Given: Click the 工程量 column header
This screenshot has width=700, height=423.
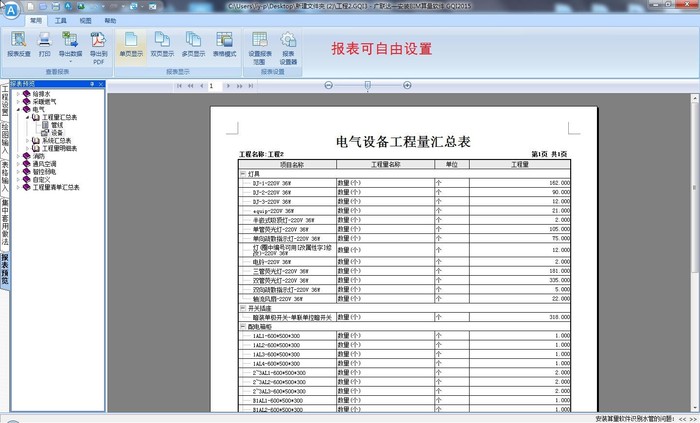Looking at the screenshot, I should coord(520,164).
